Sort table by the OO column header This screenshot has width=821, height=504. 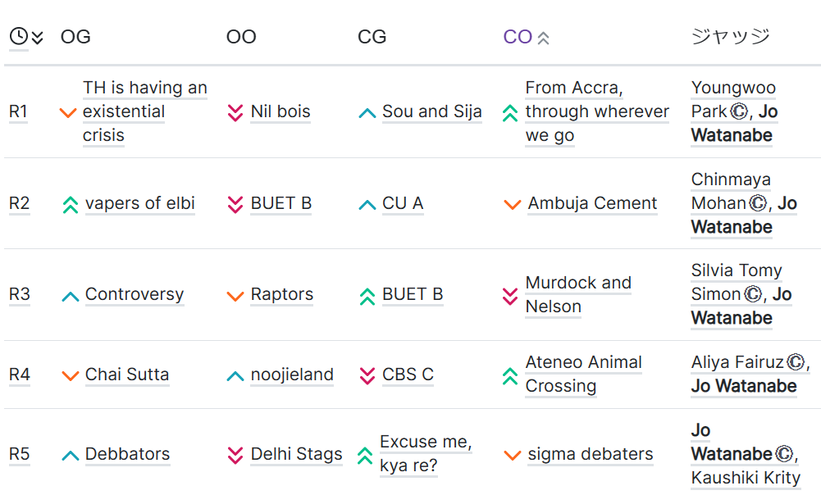[x=241, y=37]
